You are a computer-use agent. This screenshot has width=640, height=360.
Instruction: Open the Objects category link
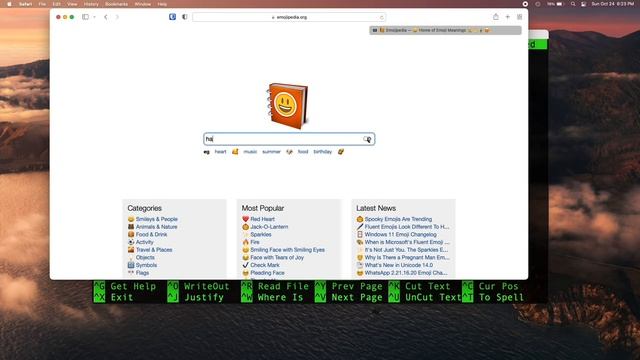click(145, 258)
